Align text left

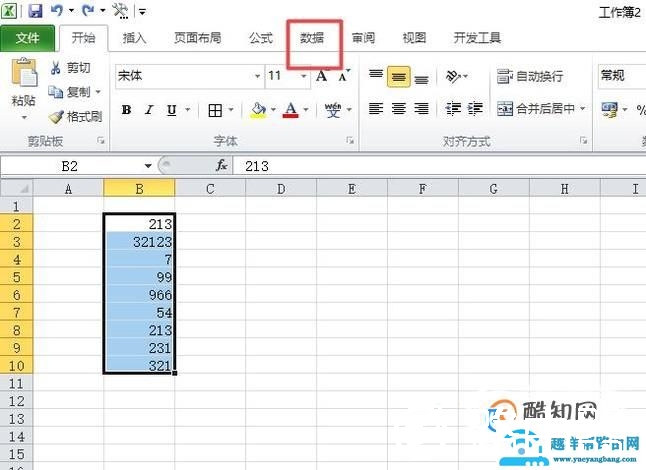point(376,109)
